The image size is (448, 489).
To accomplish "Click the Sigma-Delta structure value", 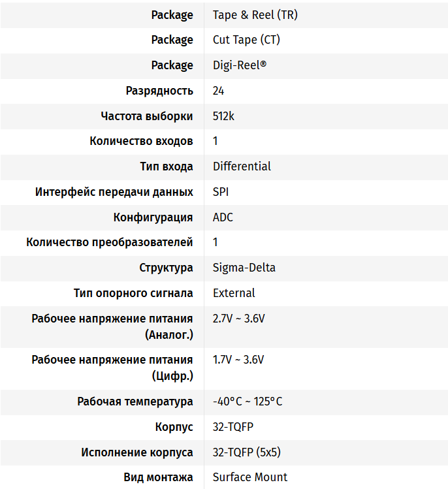I will (244, 268).
